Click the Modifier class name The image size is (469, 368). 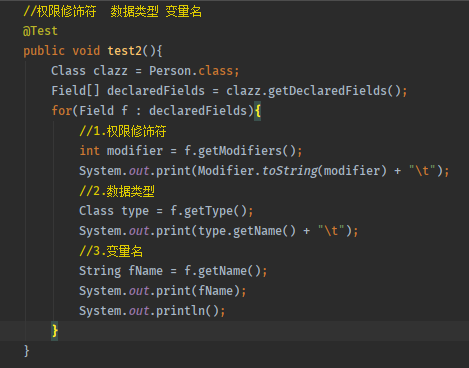tap(226, 171)
